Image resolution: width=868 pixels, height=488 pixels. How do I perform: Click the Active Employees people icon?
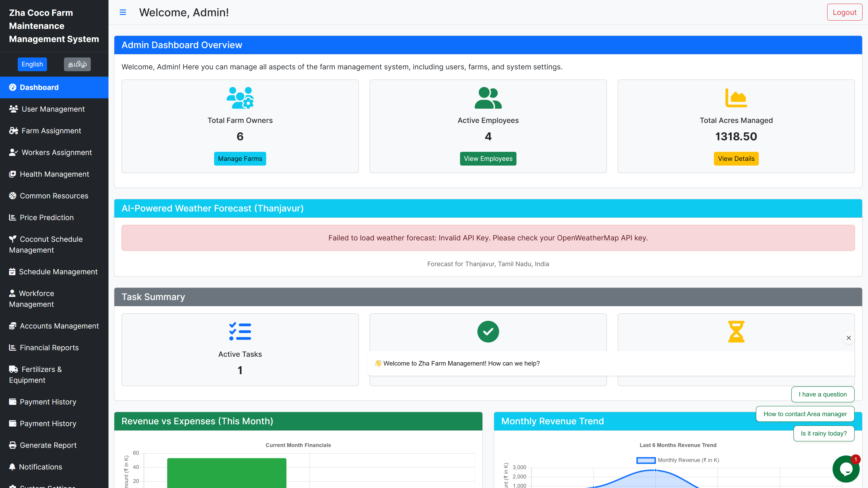click(488, 98)
